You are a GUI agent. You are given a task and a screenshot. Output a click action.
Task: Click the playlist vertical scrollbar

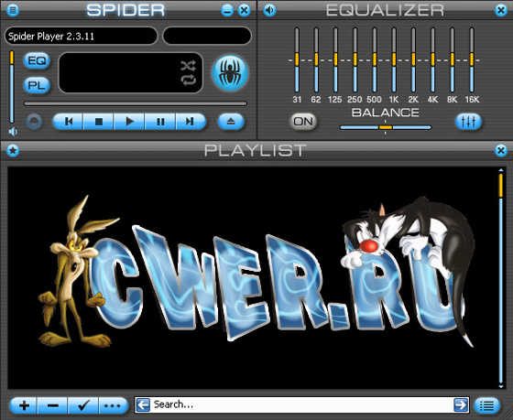point(501,278)
